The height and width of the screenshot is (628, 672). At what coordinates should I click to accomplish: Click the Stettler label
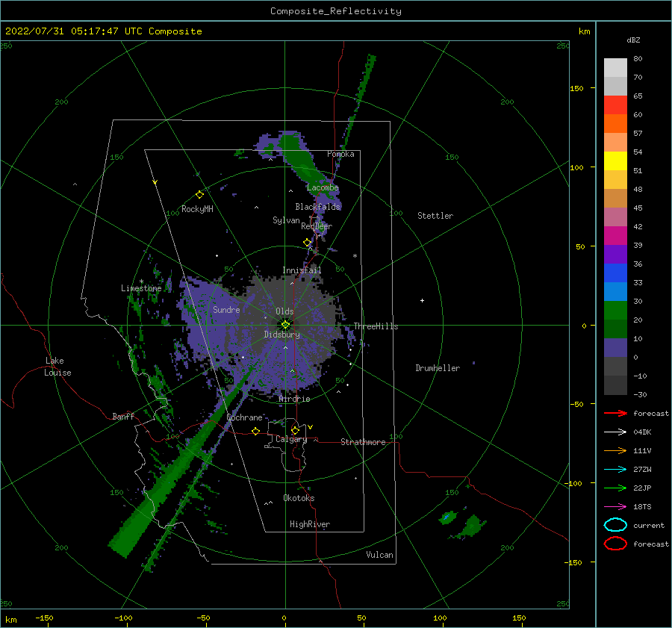click(435, 216)
